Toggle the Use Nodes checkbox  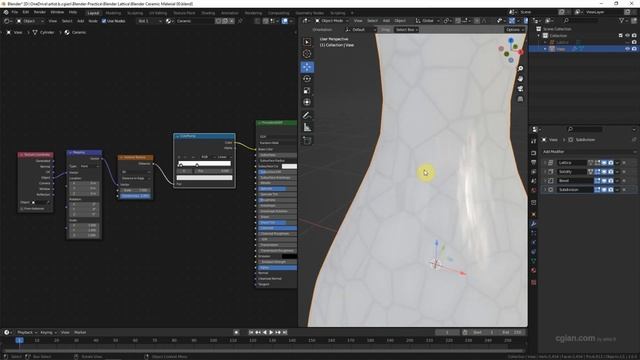104,21
